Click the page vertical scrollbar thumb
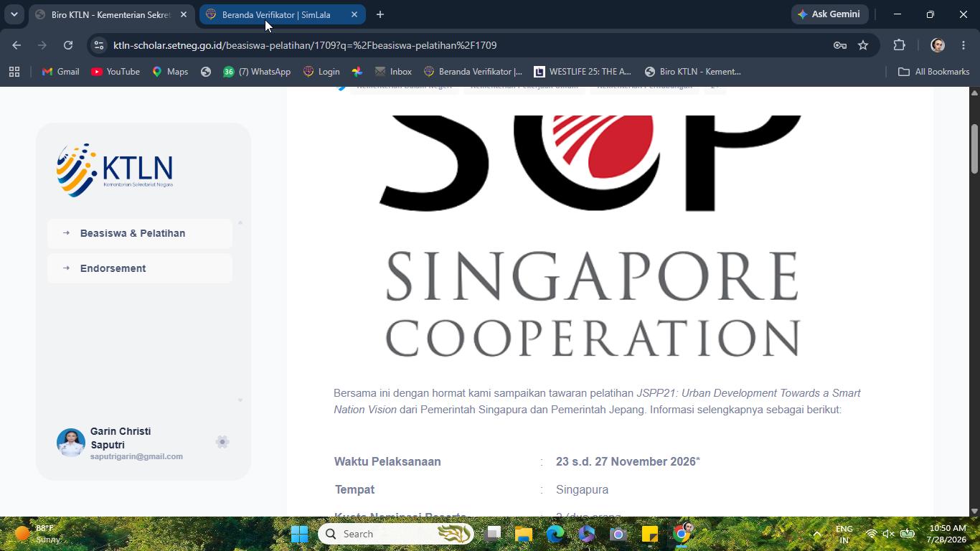Viewport: 980px width, 551px height. [x=974, y=149]
